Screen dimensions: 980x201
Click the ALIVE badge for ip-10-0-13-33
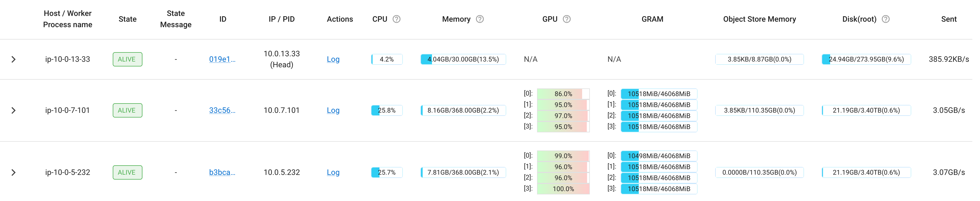point(127,59)
